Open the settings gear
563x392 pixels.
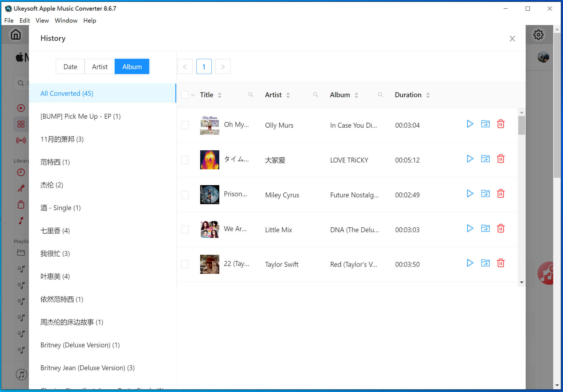pos(538,35)
